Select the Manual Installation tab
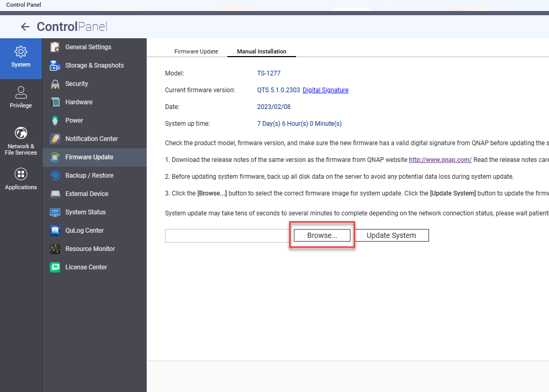The height and width of the screenshot is (392, 549). (x=261, y=51)
